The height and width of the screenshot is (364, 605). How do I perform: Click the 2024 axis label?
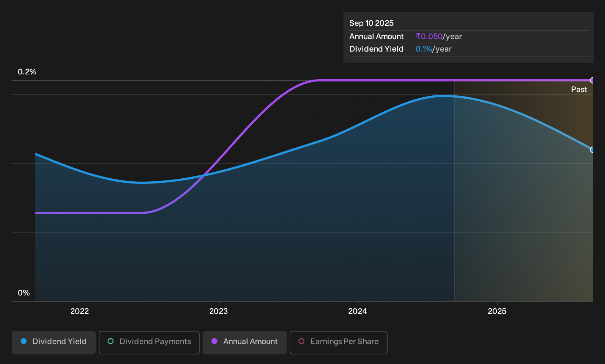coord(357,311)
